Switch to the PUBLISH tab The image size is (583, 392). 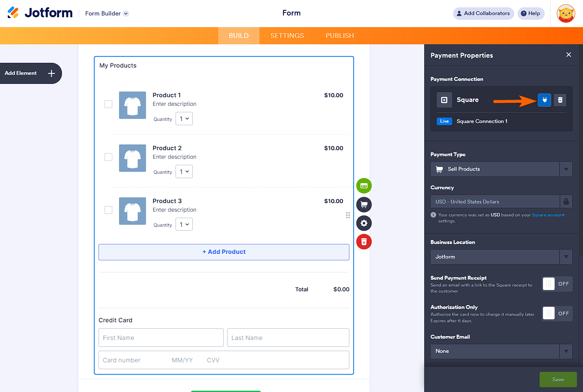(340, 36)
